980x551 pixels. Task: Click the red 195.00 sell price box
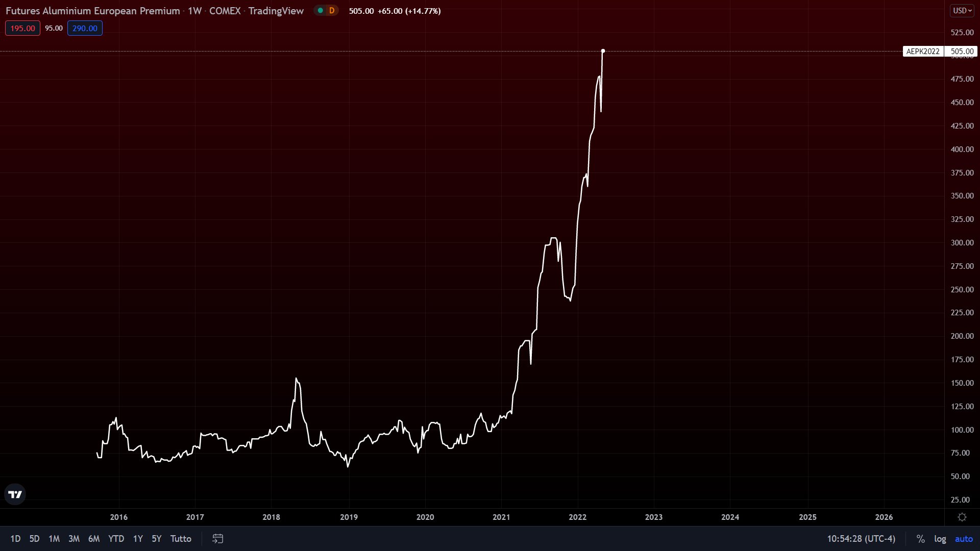point(22,28)
